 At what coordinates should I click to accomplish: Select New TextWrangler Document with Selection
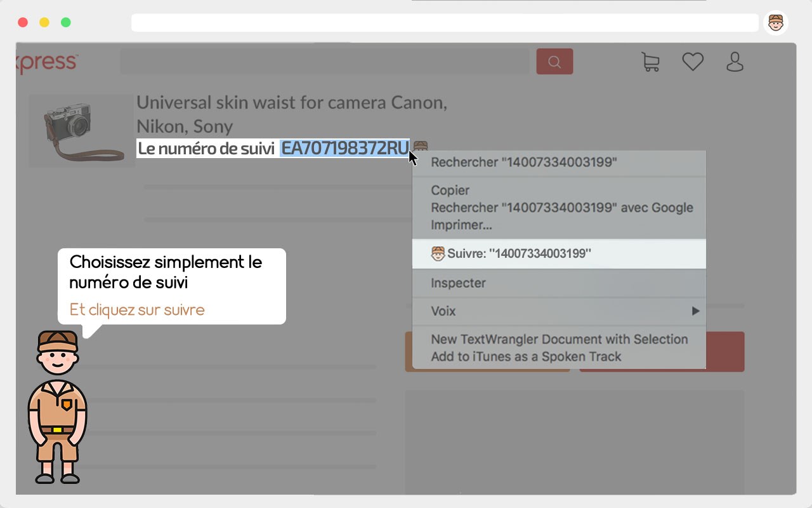click(x=560, y=339)
